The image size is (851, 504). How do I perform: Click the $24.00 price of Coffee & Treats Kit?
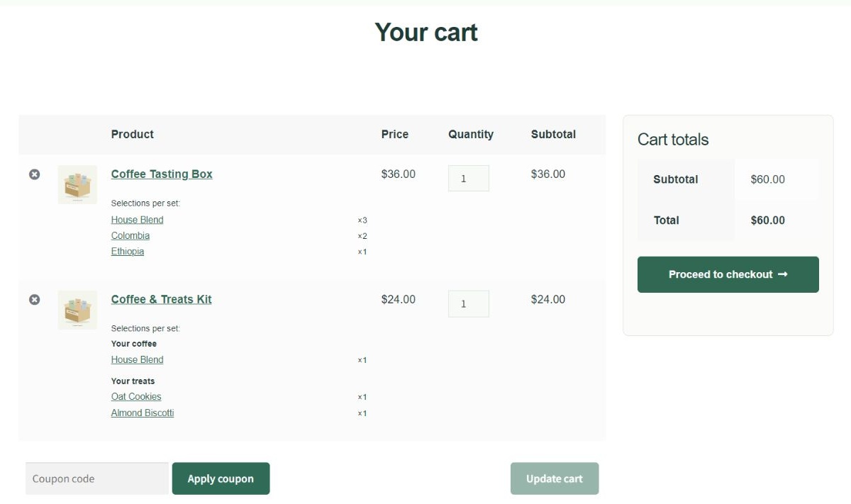pos(399,299)
